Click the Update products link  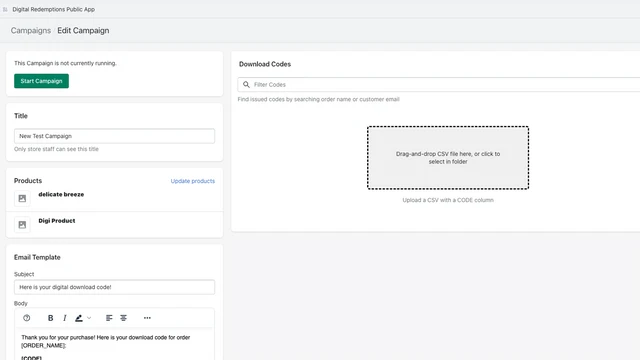click(193, 181)
